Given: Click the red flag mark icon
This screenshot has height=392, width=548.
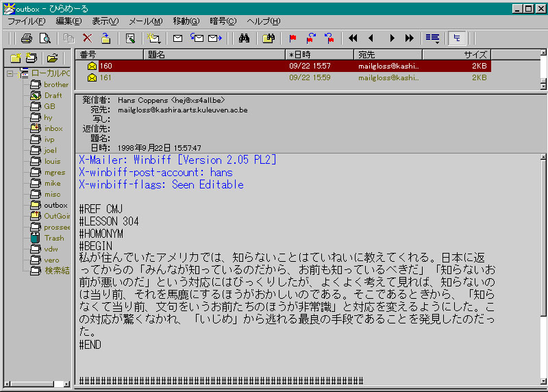Looking at the screenshot, I should pyautogui.click(x=292, y=38).
